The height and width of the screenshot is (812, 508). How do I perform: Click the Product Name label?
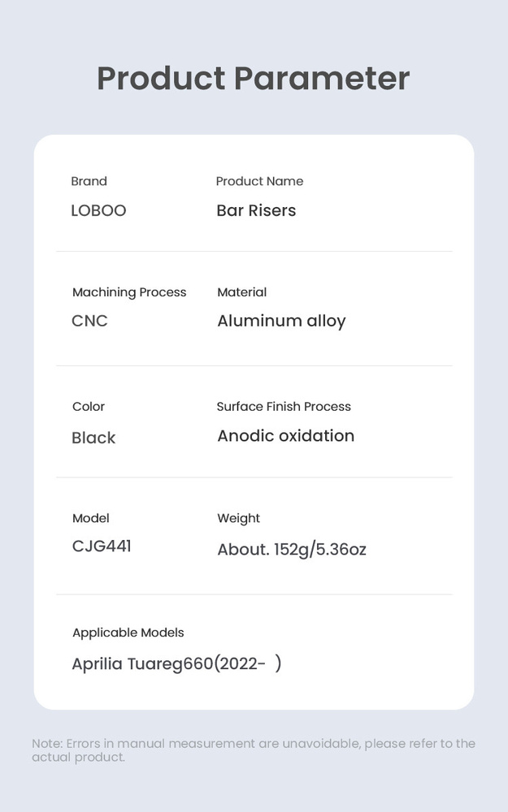pyautogui.click(x=259, y=181)
